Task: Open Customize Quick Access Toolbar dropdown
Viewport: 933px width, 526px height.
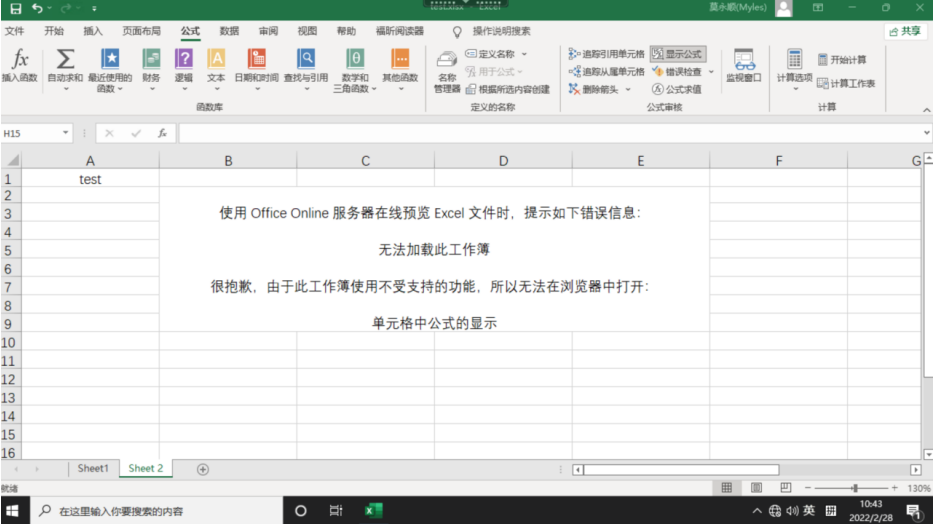Action: pyautogui.click(x=94, y=8)
